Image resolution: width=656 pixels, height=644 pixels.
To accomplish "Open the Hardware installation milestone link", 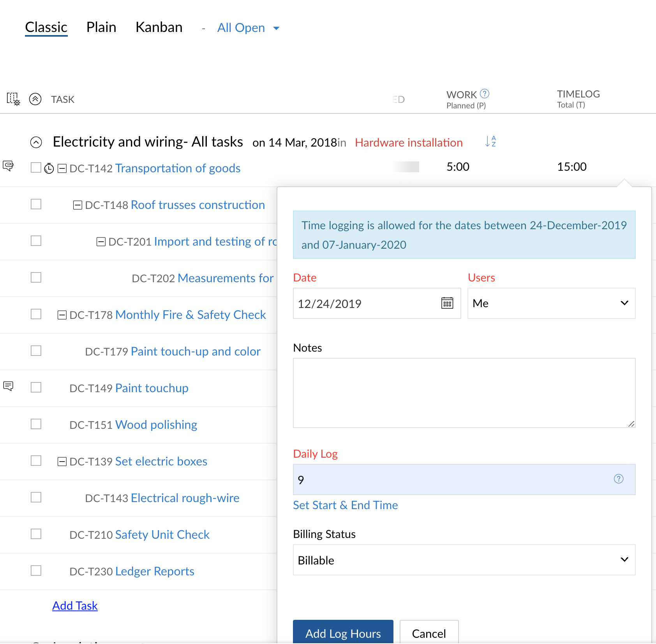I will point(409,143).
